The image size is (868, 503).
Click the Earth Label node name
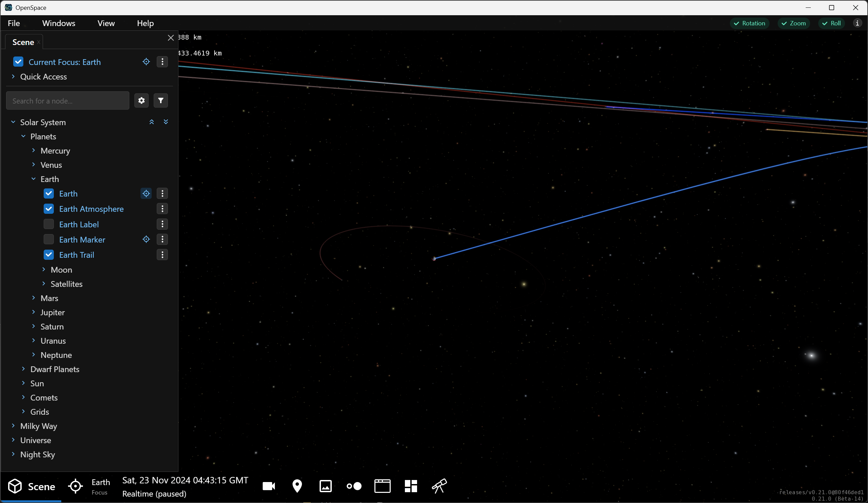click(x=79, y=225)
